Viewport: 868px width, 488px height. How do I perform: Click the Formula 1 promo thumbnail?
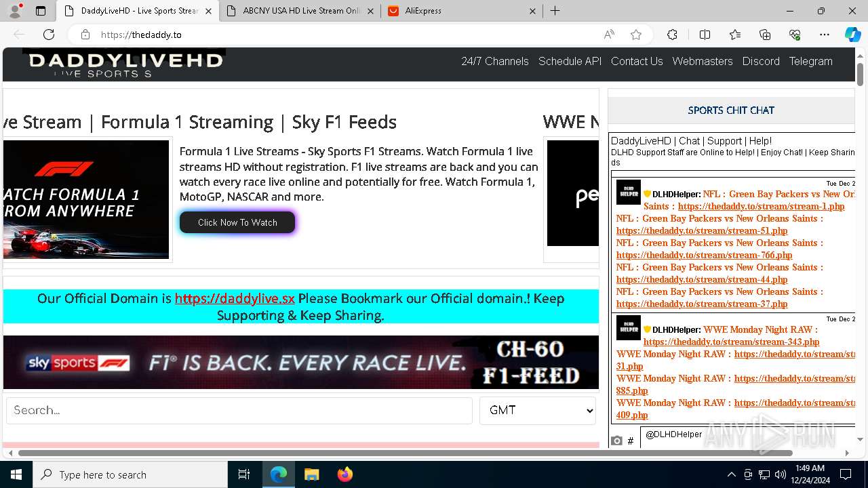[86, 199]
